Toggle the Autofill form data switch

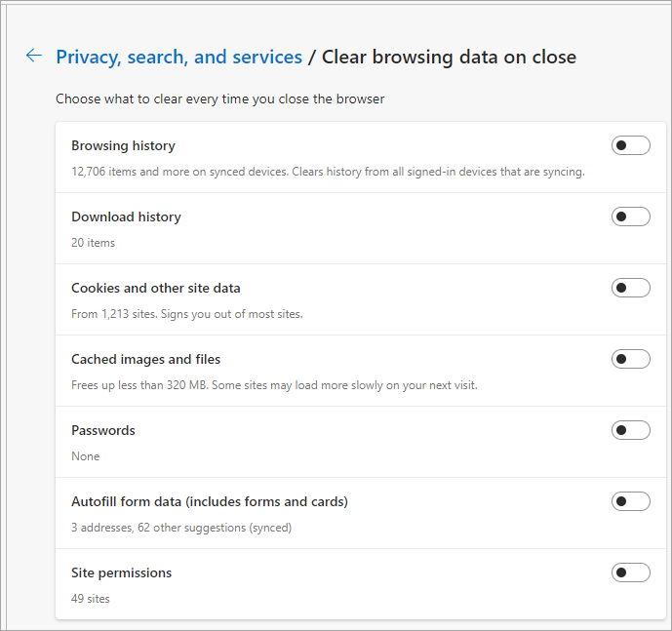[630, 501]
